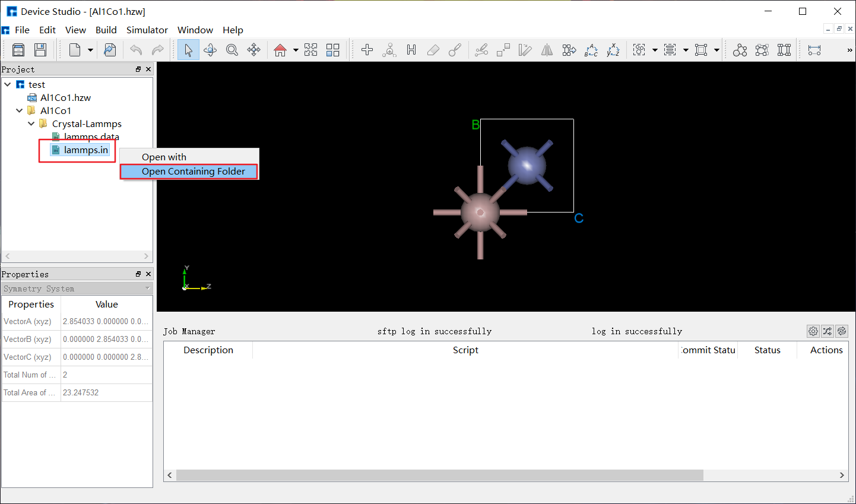
Task: Click the add hydrogen H tool
Action: click(x=411, y=50)
